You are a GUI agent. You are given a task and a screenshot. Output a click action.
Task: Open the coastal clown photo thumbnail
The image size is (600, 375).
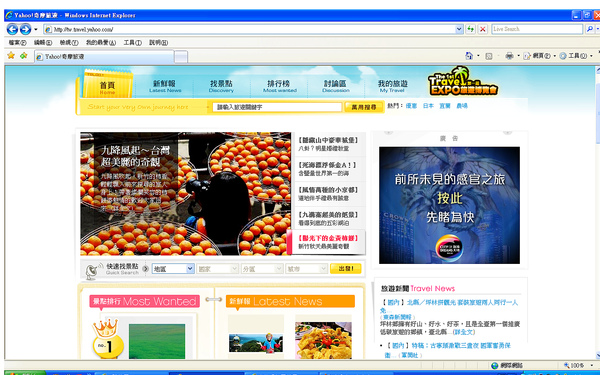pos(256,343)
